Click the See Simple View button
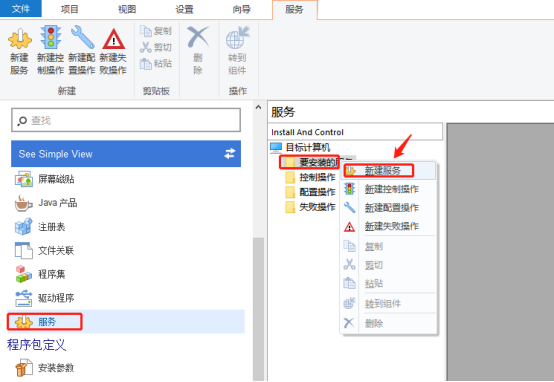The width and height of the screenshot is (554, 382). [x=126, y=154]
